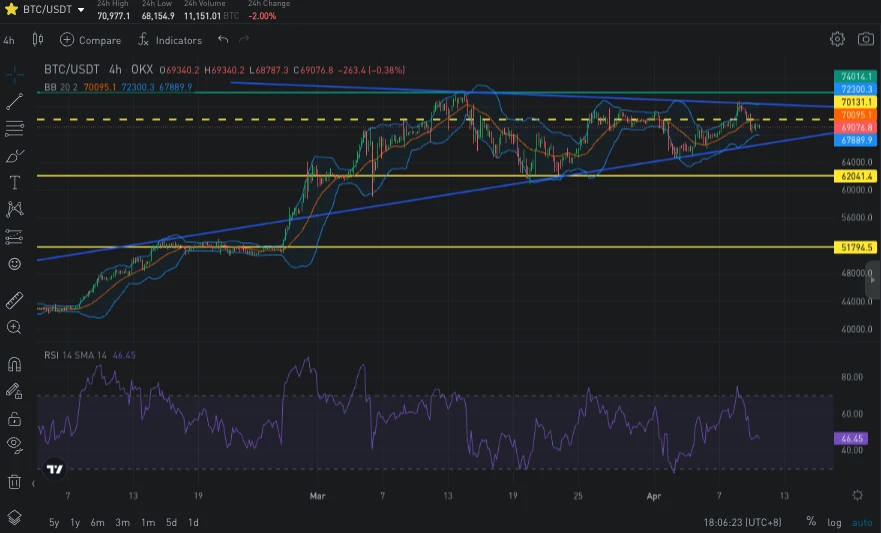
Task: Choose the Text annotation tool
Action: point(14,183)
